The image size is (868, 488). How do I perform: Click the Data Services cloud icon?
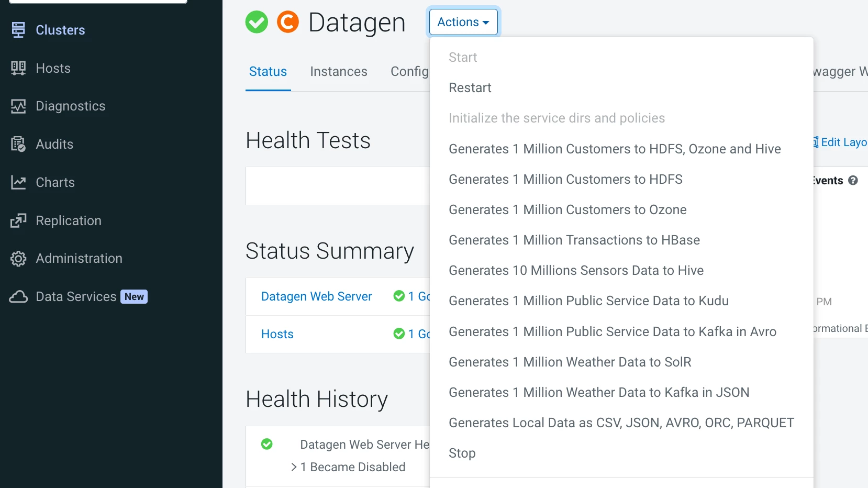18,297
